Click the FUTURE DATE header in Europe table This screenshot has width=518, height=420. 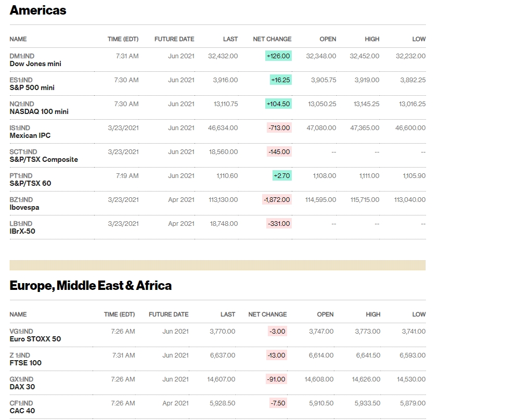(x=169, y=314)
